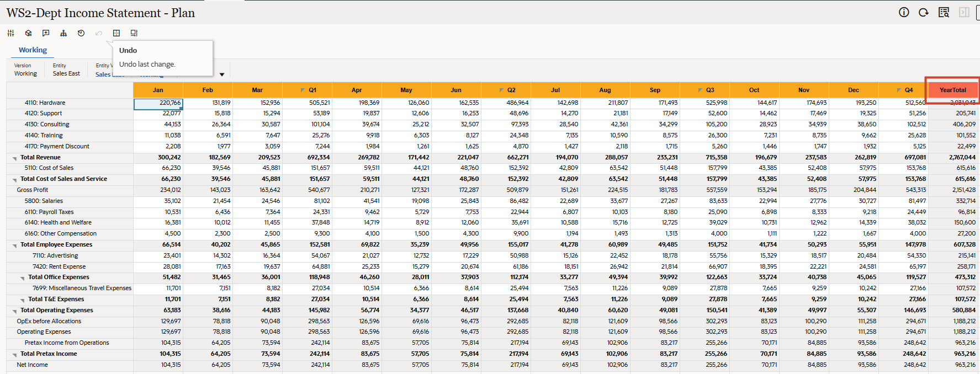
Task: Click the greyed panel-expand icon
Action: pyautogui.click(x=964, y=12)
